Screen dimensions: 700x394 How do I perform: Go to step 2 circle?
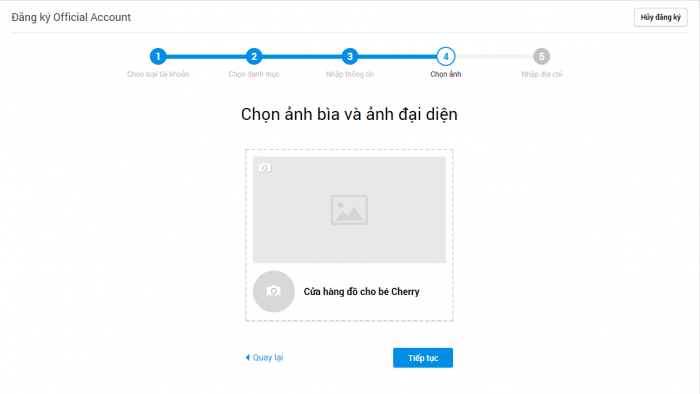click(x=254, y=57)
